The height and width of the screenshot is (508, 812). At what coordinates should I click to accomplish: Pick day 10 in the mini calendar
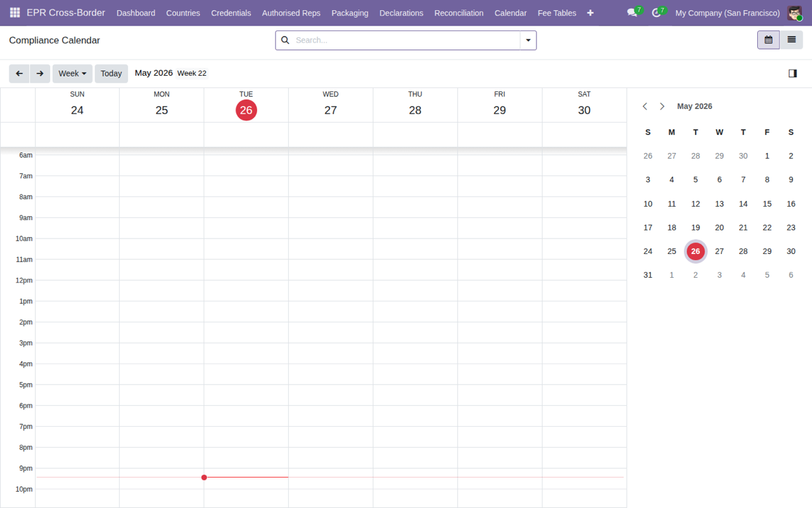point(648,204)
